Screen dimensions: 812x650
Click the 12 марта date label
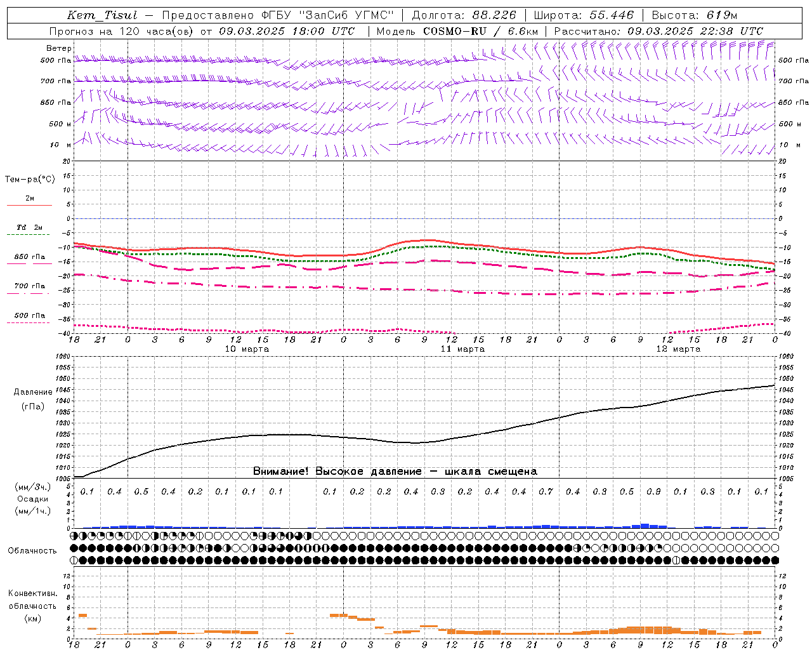(x=678, y=349)
